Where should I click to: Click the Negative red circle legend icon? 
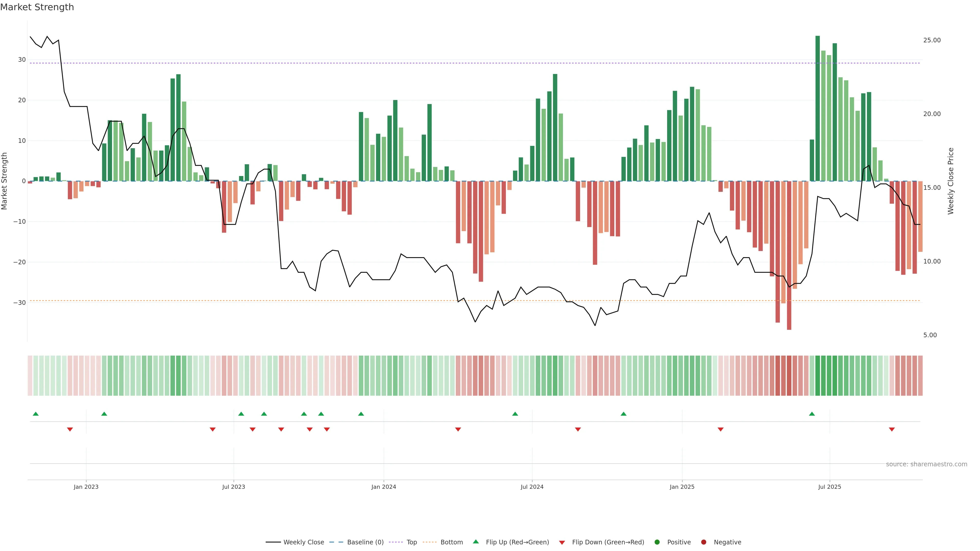[703, 542]
